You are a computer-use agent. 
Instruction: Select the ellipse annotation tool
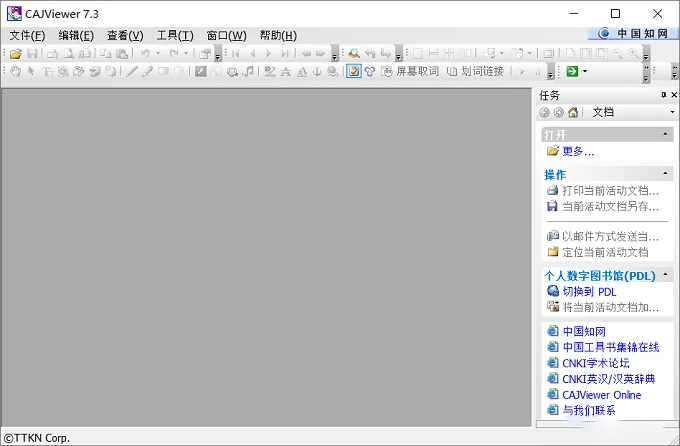pyautogui.click(x=179, y=71)
